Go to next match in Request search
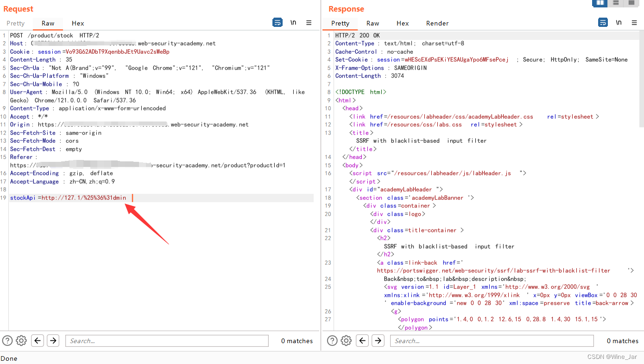The height and width of the screenshot is (364, 644). point(53,341)
